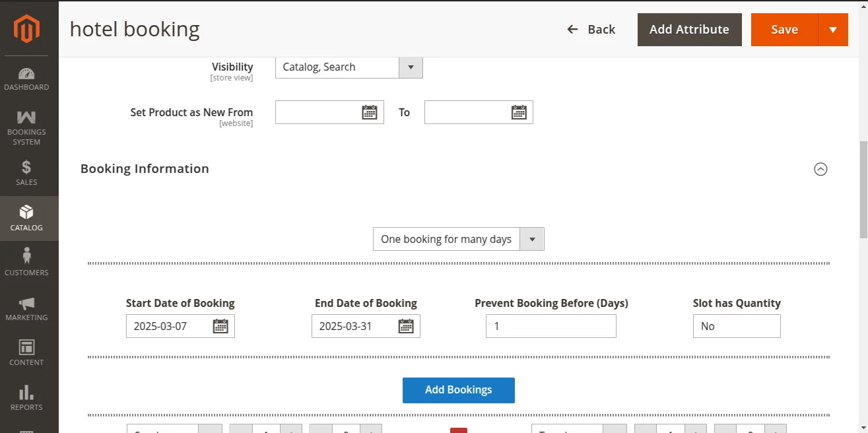Open the Marketing sidebar menu
Viewport: 868px width, 433px height.
tap(26, 308)
